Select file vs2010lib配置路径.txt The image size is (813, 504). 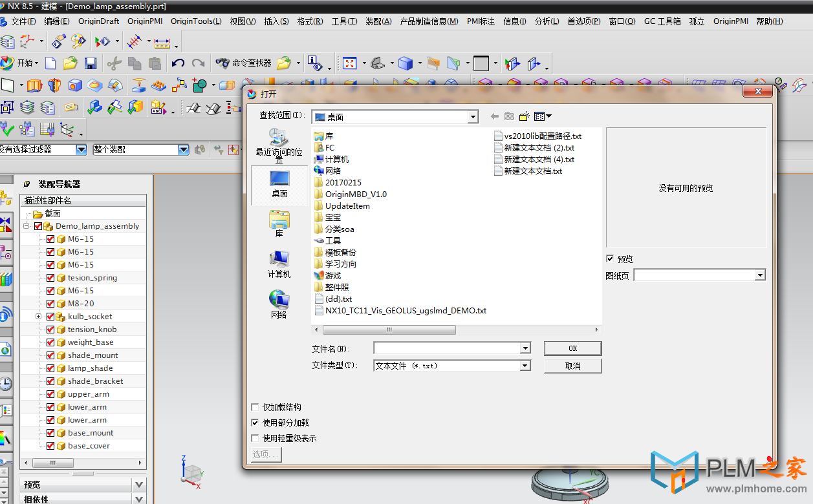pyautogui.click(x=537, y=136)
